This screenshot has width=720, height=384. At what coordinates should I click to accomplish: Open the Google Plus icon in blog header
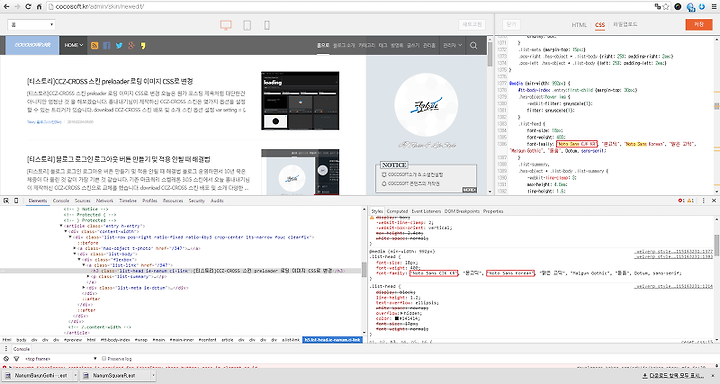[131, 45]
